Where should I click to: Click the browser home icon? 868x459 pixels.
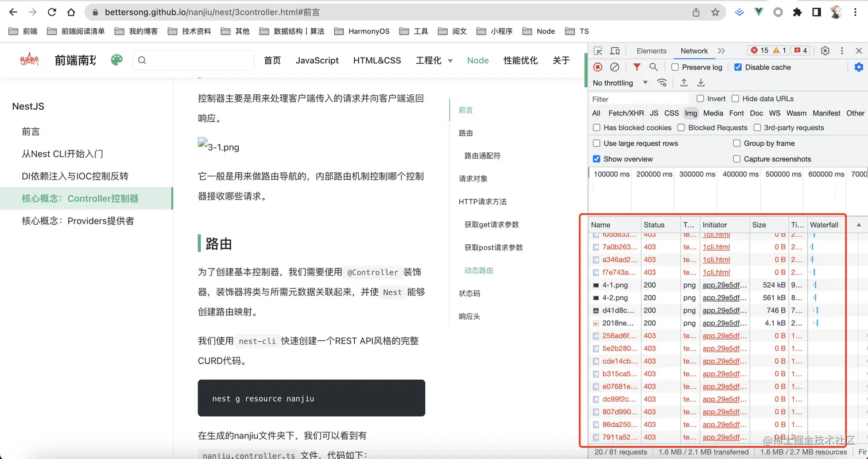coord(71,11)
